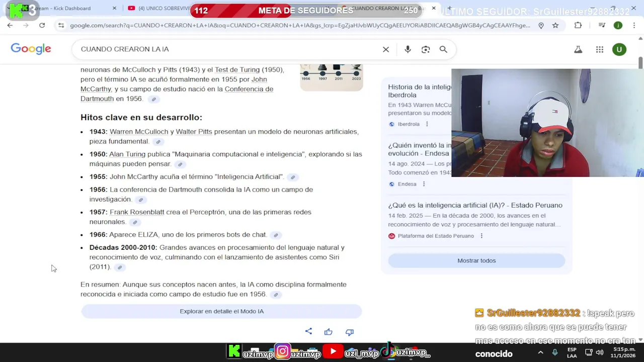The height and width of the screenshot is (362, 644).
Task: Click the page vertical scrollbar
Action: (640, 63)
